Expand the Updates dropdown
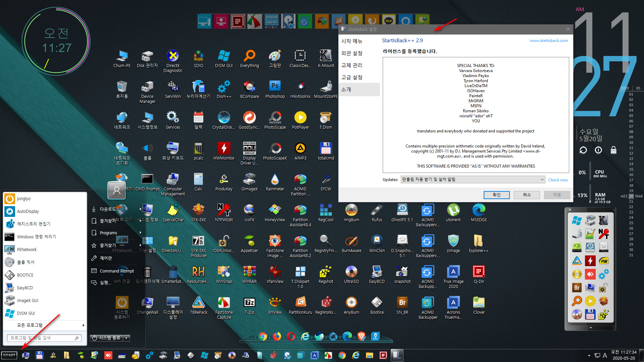Image resolution: width=644 pixels, height=362 pixels. pyautogui.click(x=473, y=180)
